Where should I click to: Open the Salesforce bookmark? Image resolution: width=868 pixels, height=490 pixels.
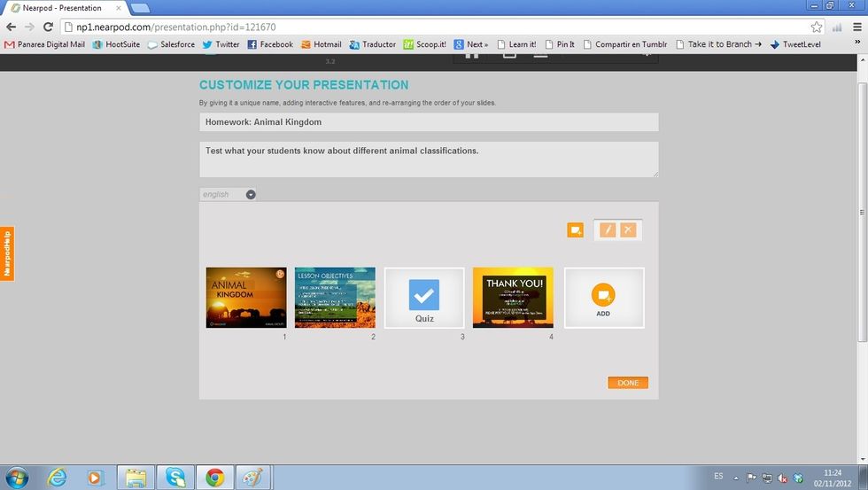[x=171, y=44]
